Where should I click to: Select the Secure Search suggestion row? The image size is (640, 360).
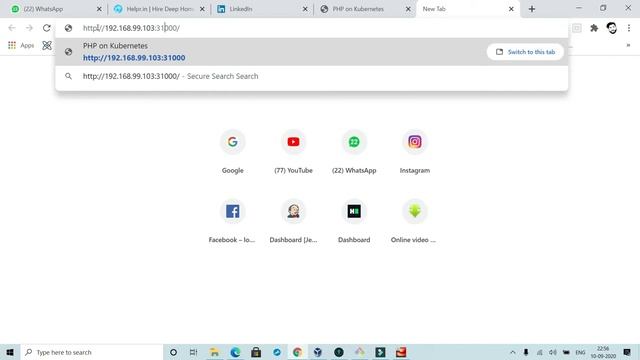click(x=311, y=76)
